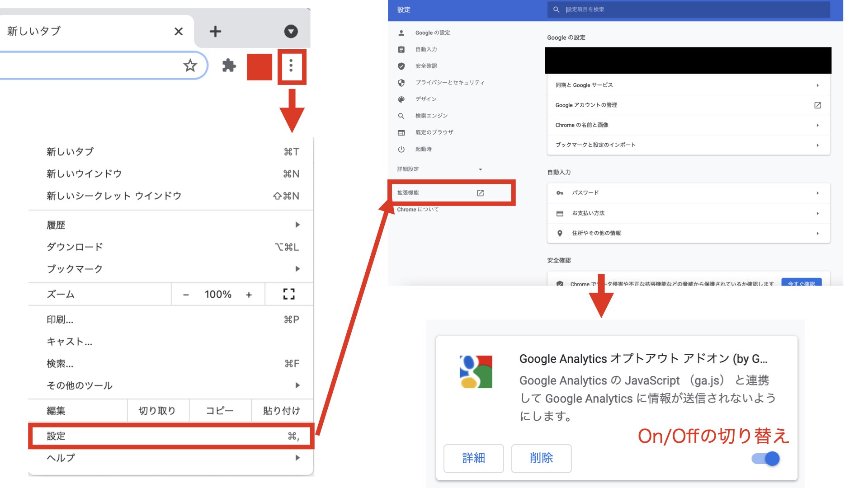This screenshot has width=868, height=488.
Task: Close the 新しいタブ tab
Action: pyautogui.click(x=179, y=31)
